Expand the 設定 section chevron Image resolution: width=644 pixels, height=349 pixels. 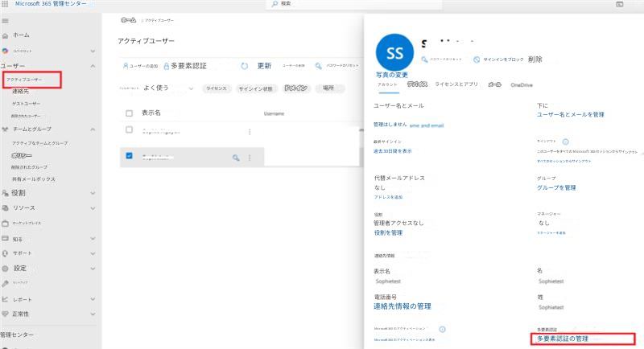tap(93, 269)
